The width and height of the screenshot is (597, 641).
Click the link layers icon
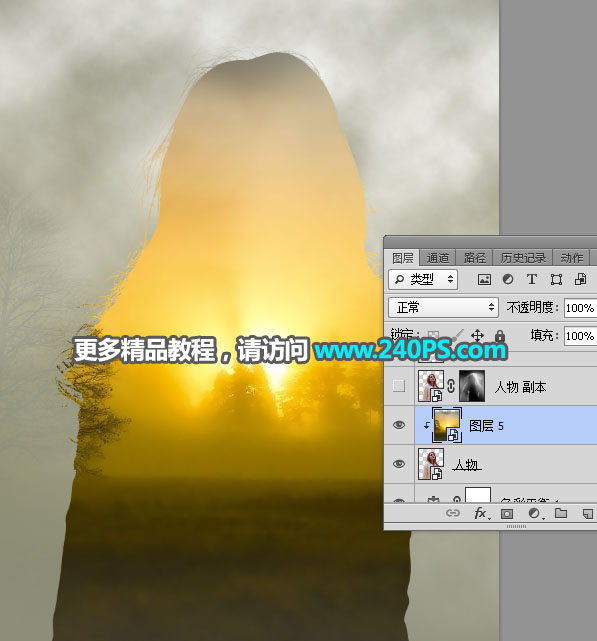click(453, 513)
